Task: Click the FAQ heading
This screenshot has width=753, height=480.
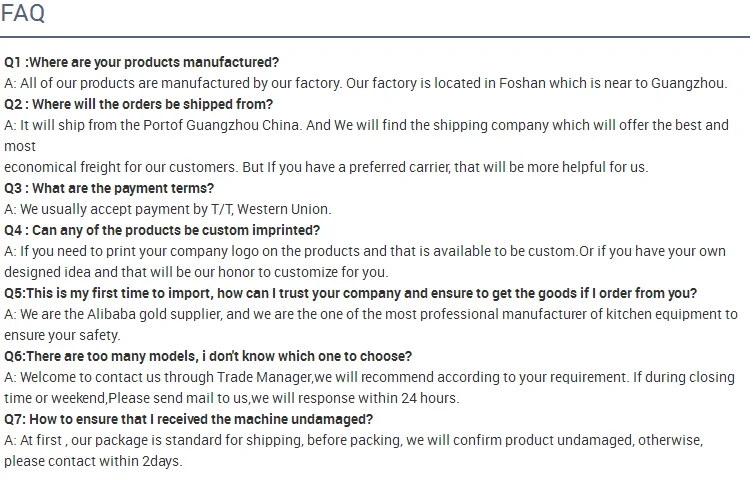Action: (x=22, y=14)
